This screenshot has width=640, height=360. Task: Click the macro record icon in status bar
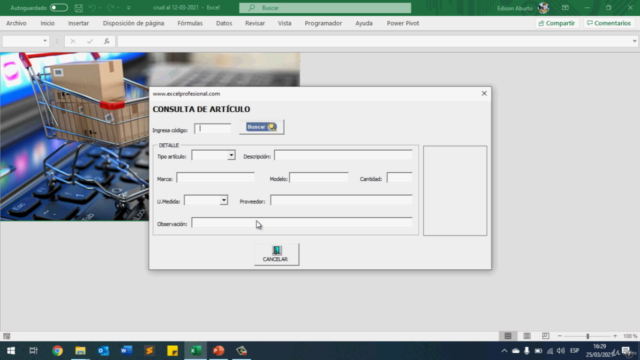[x=7, y=336]
